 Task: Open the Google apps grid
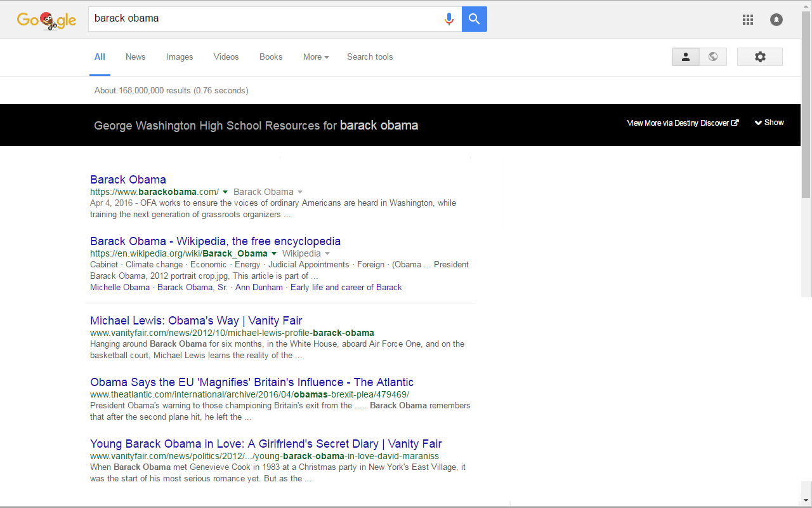point(748,20)
